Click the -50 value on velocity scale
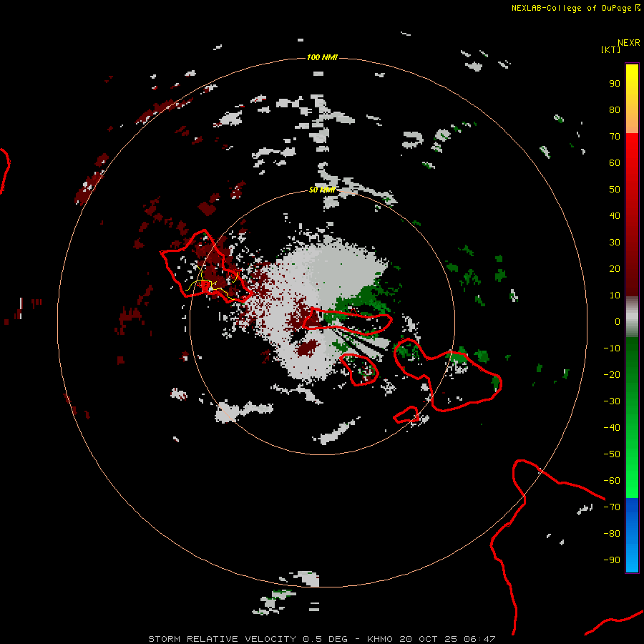 point(612,454)
